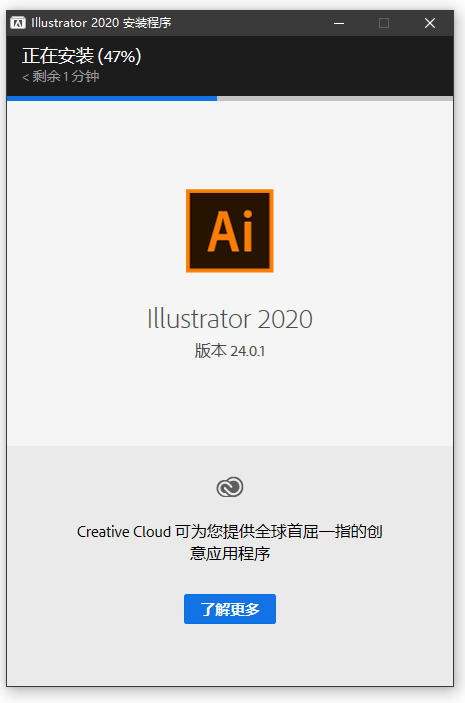The image size is (465, 703).
Task: Minimize the Illustrator 2020 installer window
Action: click(x=339, y=23)
